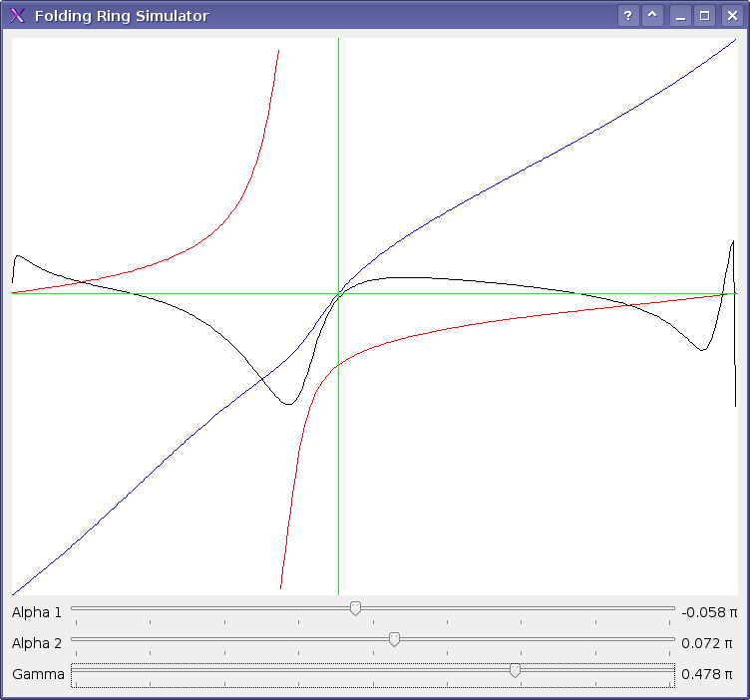
Task: Click the "Gamma" label
Action: coord(38,675)
